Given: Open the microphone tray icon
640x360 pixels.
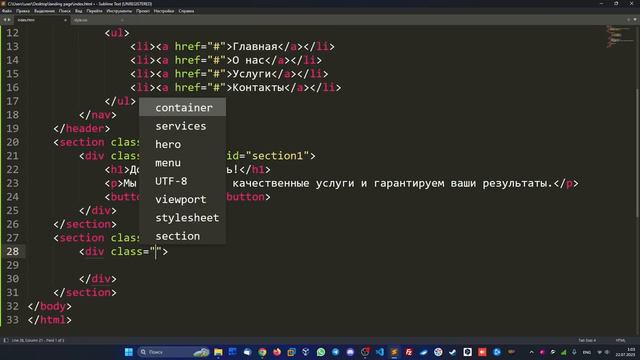Looking at the screenshot, I should click(574, 352).
